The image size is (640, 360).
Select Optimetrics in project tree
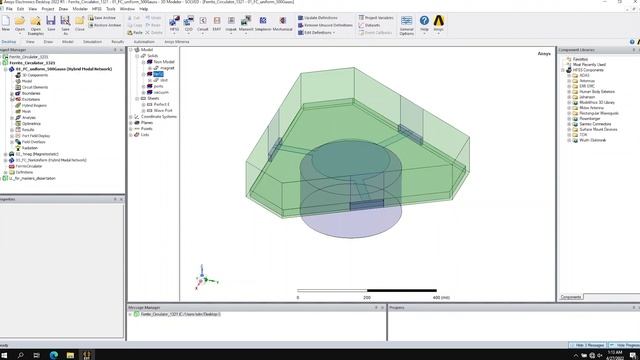click(x=31, y=124)
